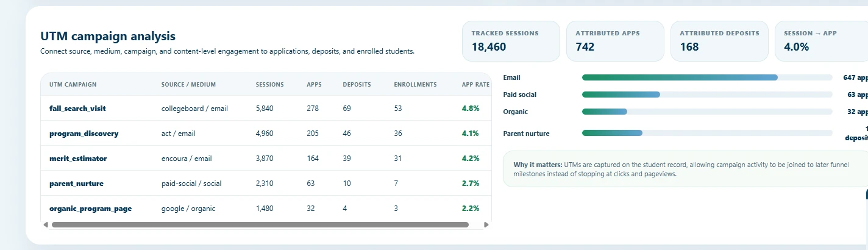The width and height of the screenshot is (868, 250).
Task: Click the UTM campaign analysis heading
Action: [x=108, y=37]
